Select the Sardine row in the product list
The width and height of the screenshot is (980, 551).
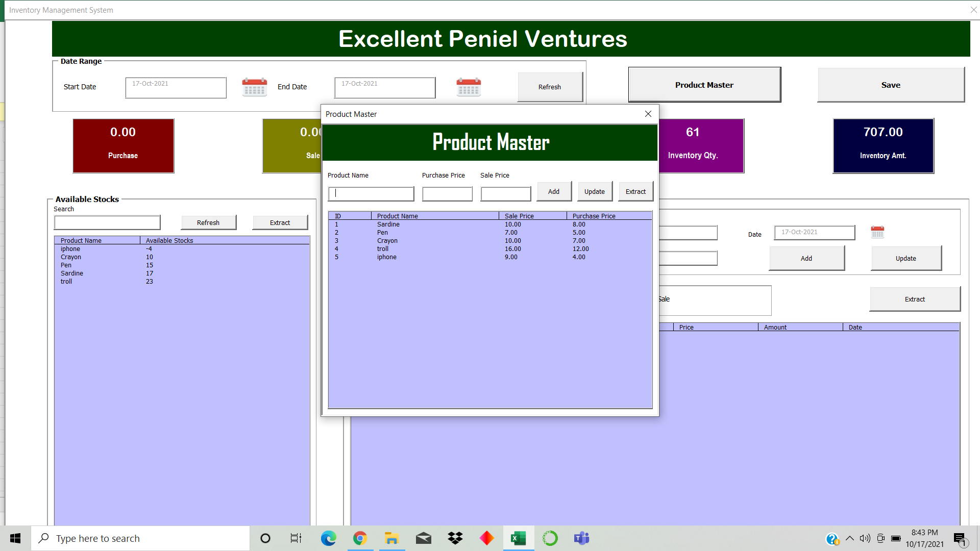pos(434,224)
